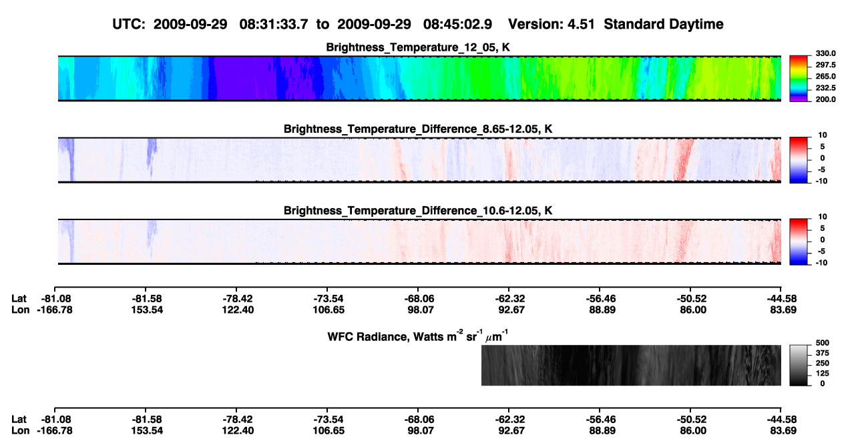
Task: Click the -10 tick on the 8.65-12.05 color bar
Action: coord(821,181)
